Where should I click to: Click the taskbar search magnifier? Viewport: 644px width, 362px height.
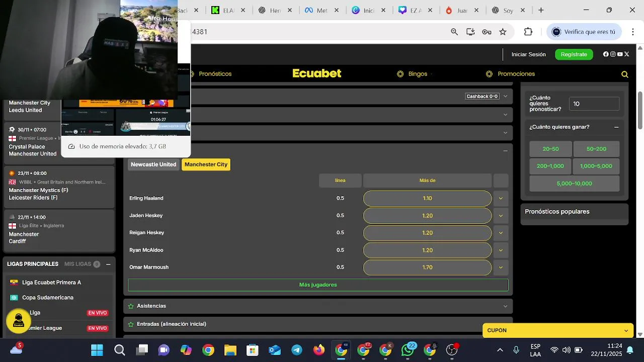(119, 350)
